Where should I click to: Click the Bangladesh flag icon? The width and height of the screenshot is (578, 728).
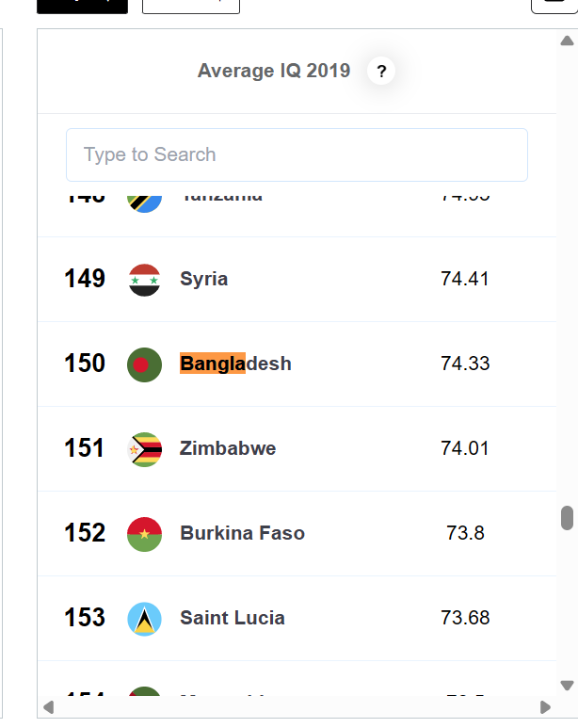(144, 364)
